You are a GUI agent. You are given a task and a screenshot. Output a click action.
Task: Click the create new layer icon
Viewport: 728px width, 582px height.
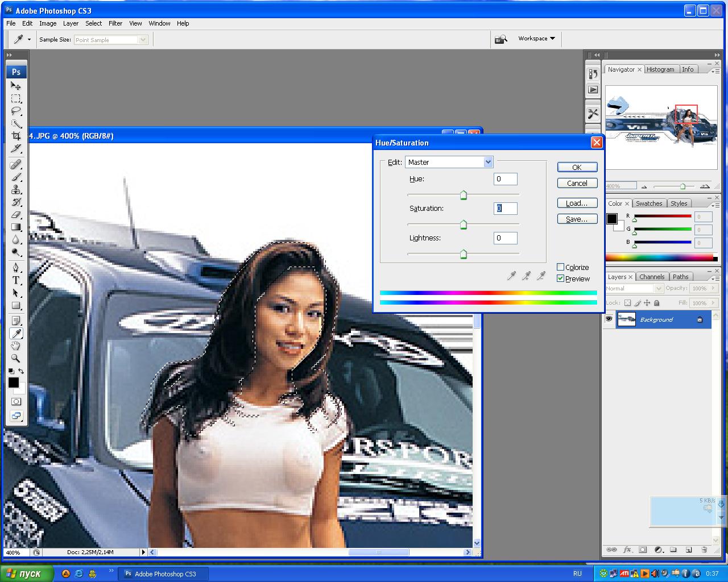pyautogui.click(x=689, y=550)
